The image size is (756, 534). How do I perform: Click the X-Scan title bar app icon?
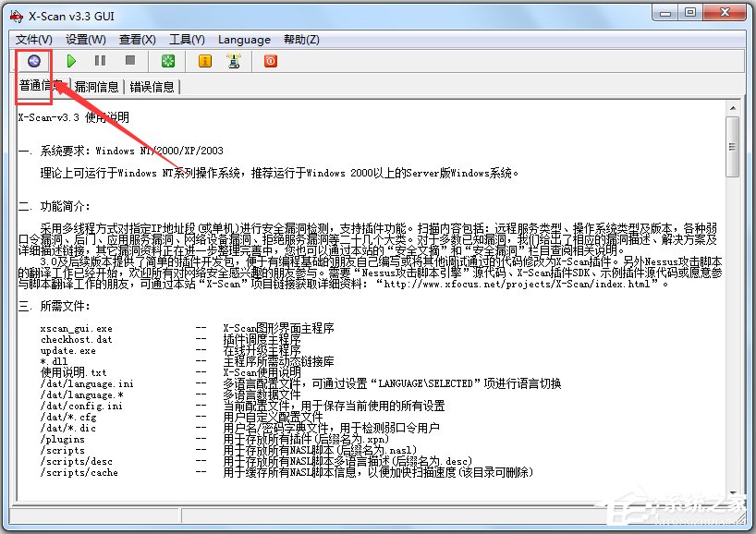tap(17, 17)
